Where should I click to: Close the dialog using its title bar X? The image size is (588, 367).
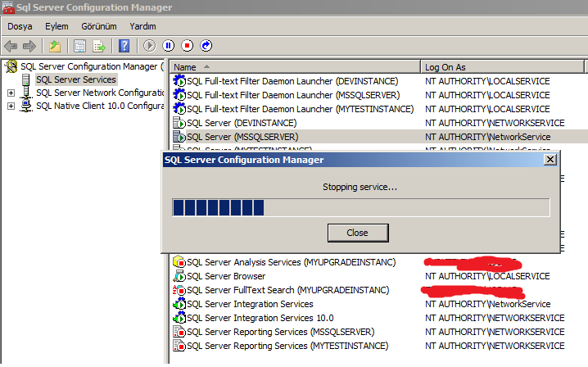coord(550,160)
